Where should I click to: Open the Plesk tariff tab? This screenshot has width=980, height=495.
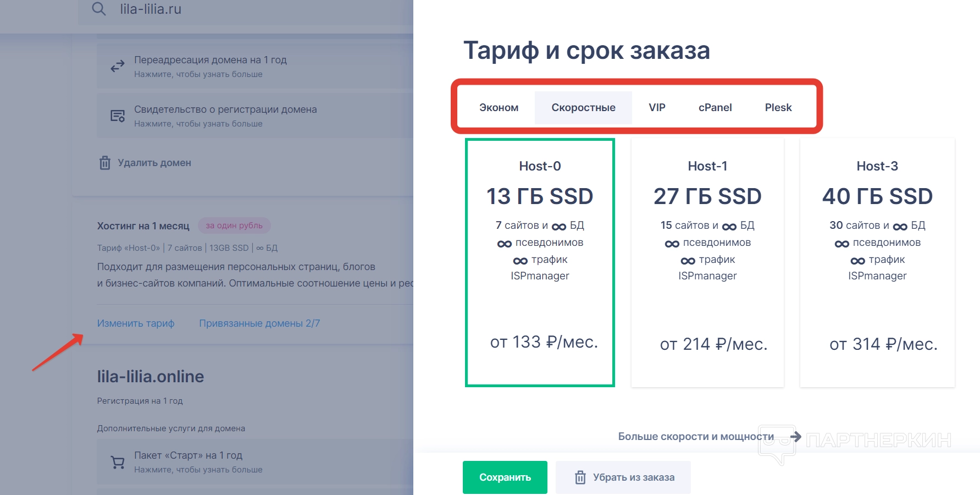click(778, 108)
